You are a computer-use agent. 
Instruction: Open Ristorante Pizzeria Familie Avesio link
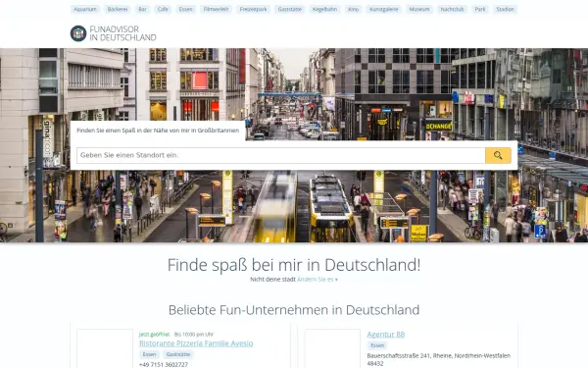(x=196, y=343)
